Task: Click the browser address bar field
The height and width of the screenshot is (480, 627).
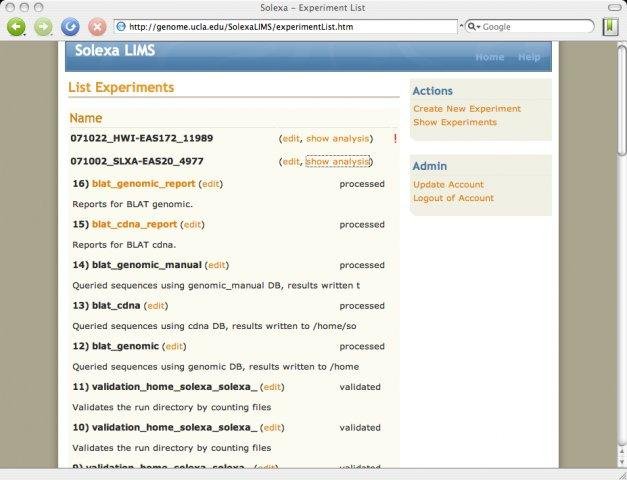Action: (x=286, y=27)
